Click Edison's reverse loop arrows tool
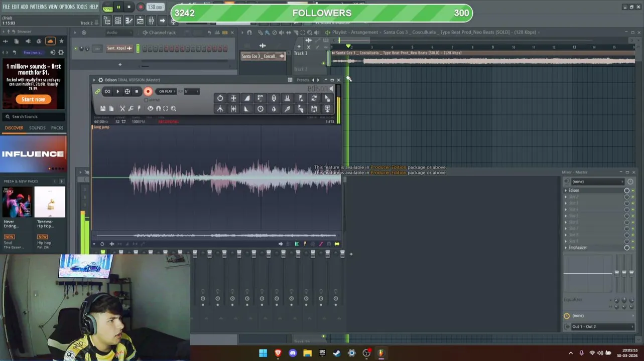This screenshot has height=361, width=644. point(314,98)
